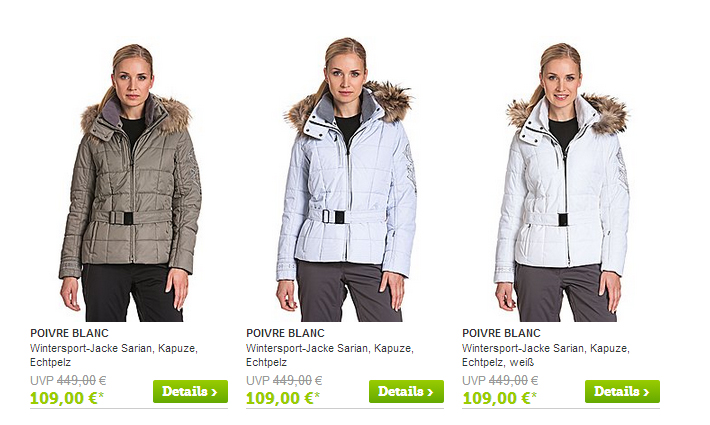Open POIVRE BLANC brand link under white jacket
Screen dimensions: 710x425
pos(501,333)
